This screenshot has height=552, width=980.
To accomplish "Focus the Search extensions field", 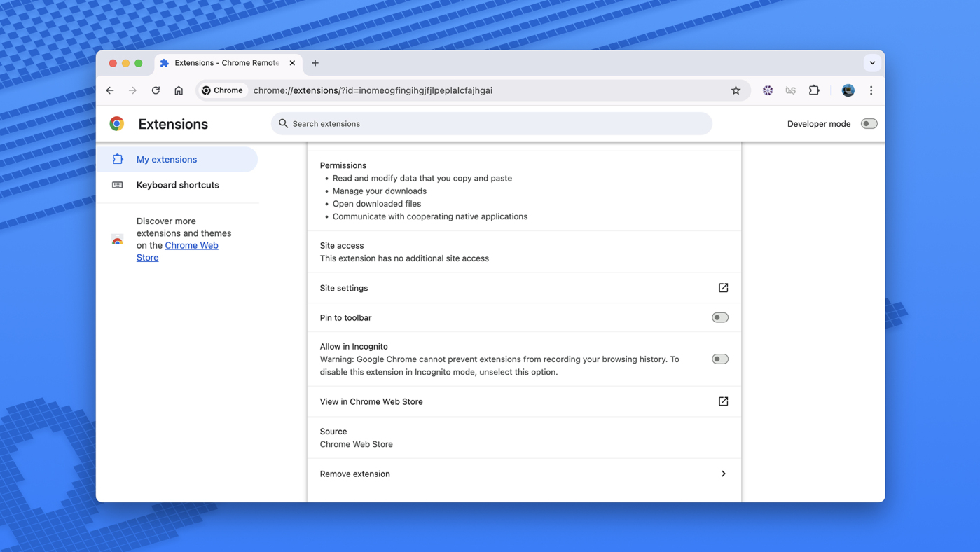I will [490, 124].
